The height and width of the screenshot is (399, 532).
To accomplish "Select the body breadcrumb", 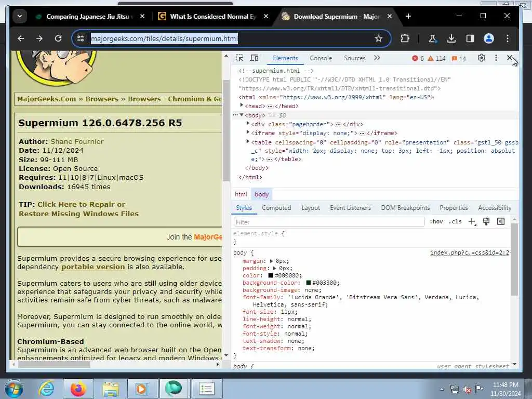I will click(261, 194).
